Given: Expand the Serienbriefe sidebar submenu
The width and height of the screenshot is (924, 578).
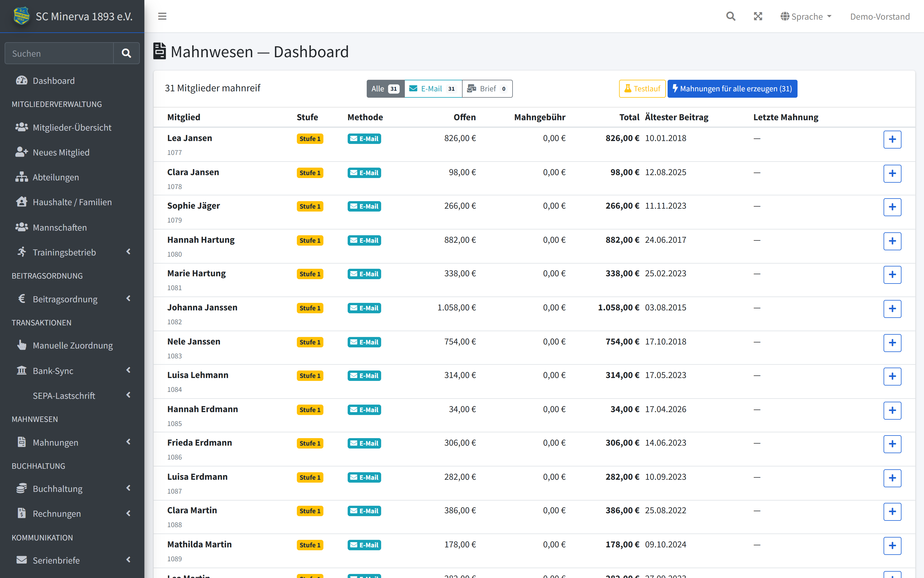Looking at the screenshot, I should 72,560.
